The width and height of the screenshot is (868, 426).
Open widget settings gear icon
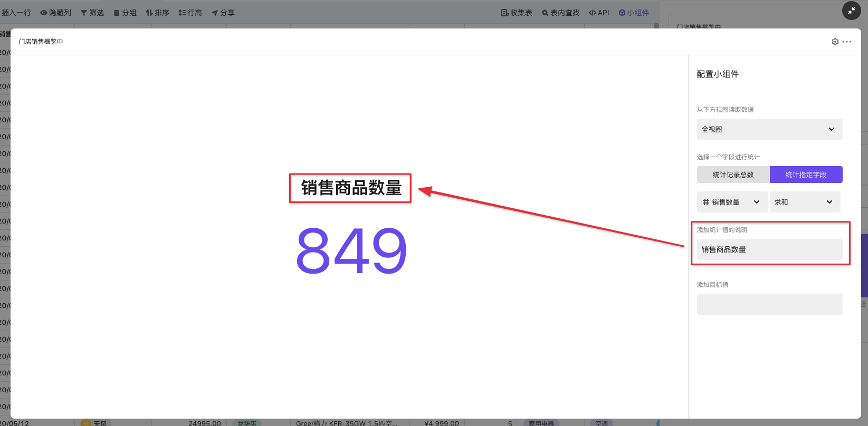pyautogui.click(x=835, y=42)
